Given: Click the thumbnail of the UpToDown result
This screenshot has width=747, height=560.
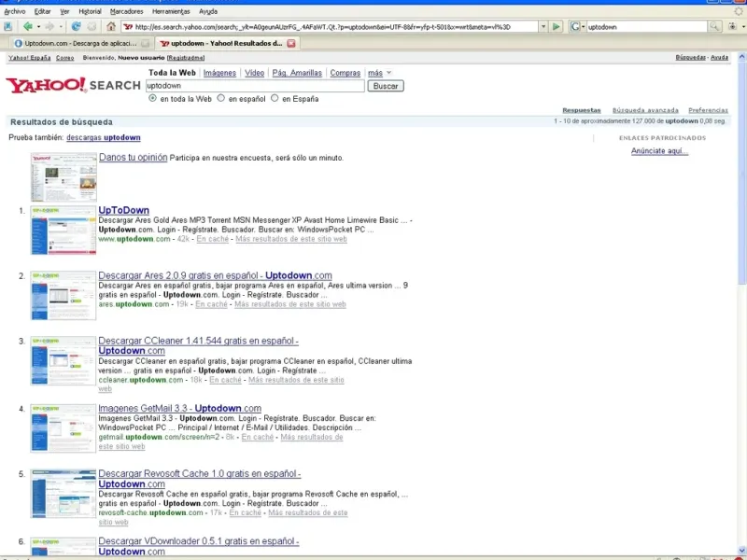Looking at the screenshot, I should (63, 230).
